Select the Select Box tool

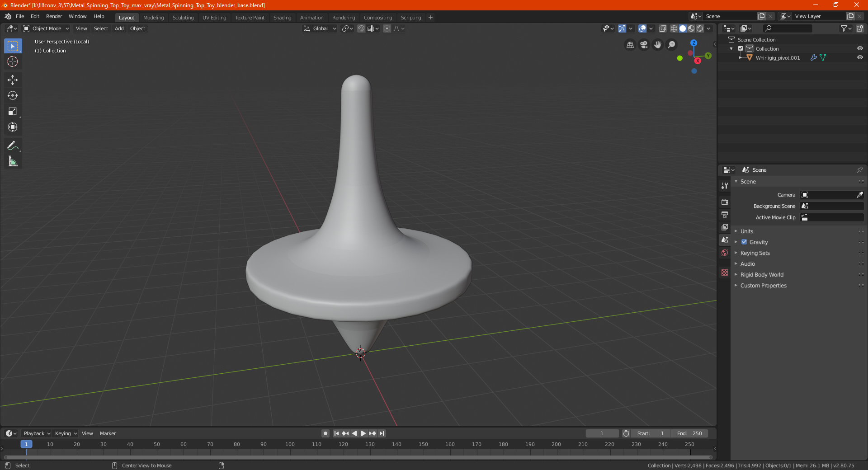[x=13, y=46]
